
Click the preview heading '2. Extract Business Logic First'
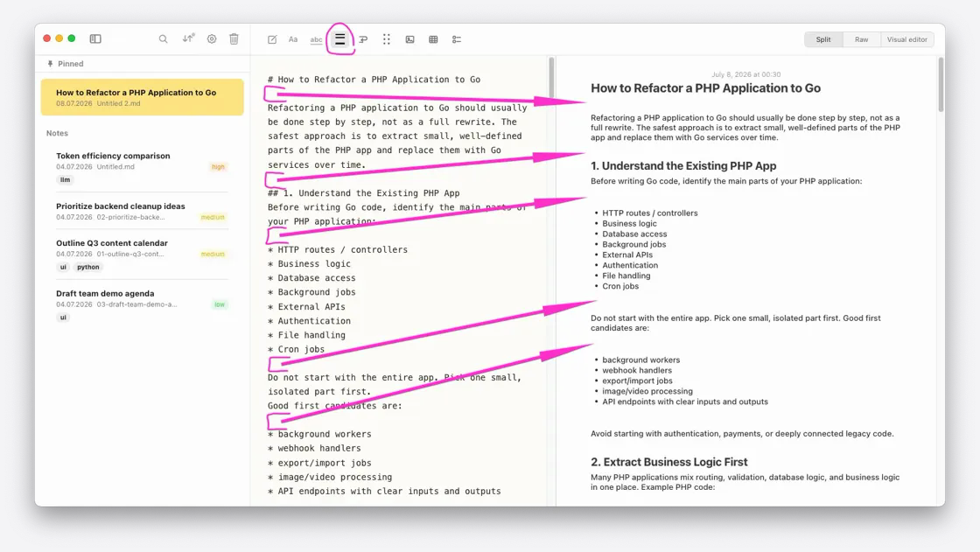pyautogui.click(x=668, y=462)
